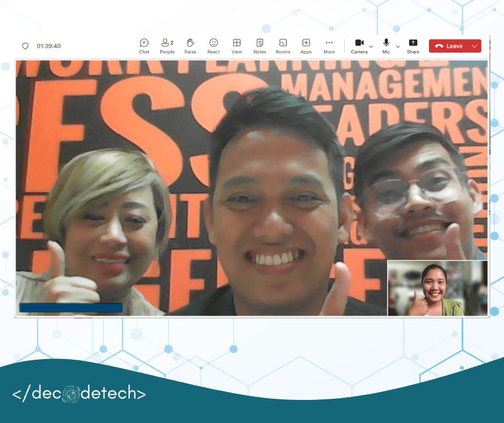Screen dimensions: 504x423
Task: Show the People participants list
Action: pos(167,46)
